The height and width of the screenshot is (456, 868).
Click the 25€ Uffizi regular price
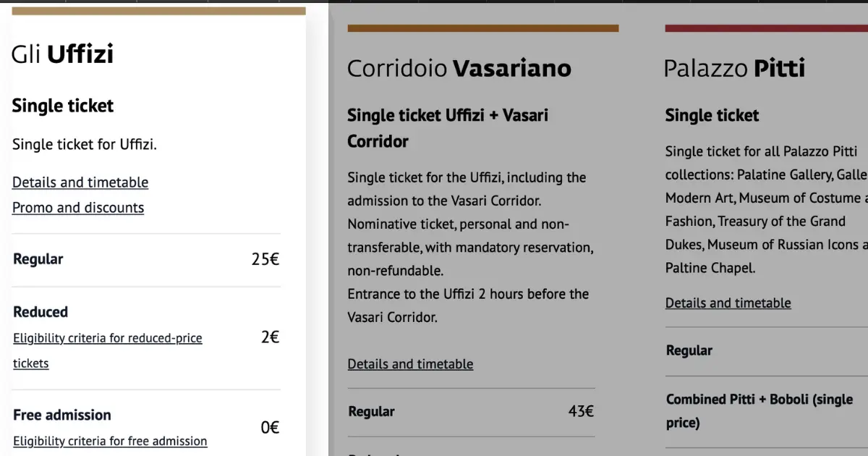tap(265, 259)
